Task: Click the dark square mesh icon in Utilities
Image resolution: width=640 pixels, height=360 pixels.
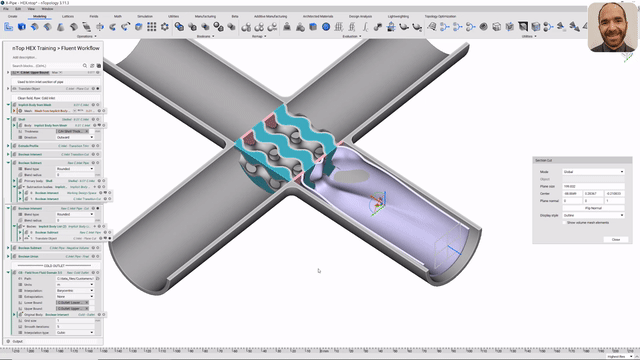Action: point(523,27)
